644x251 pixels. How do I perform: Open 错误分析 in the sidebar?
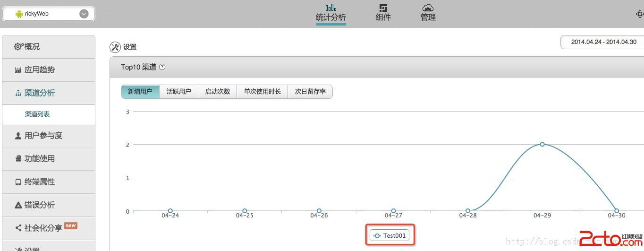(49, 205)
